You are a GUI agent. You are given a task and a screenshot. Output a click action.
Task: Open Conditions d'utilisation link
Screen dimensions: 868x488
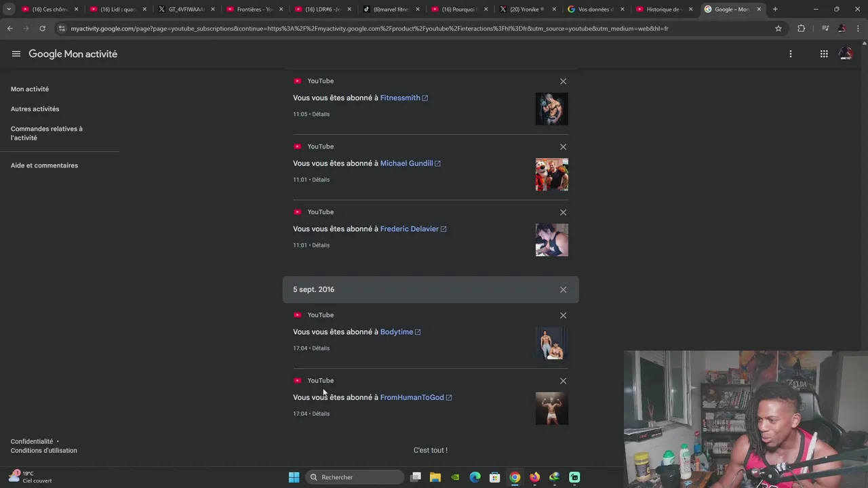pos(44,451)
